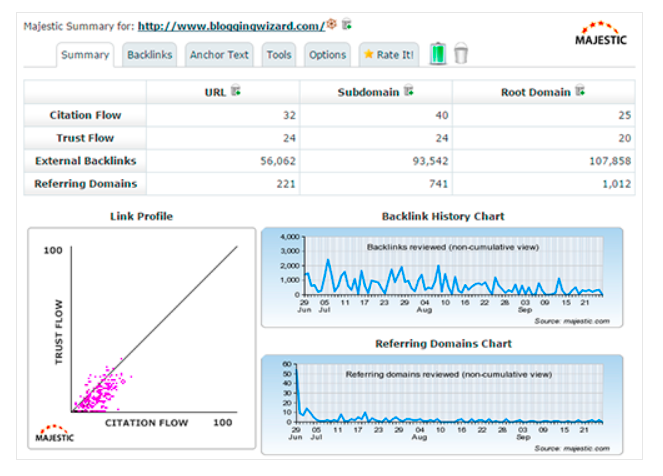Open the Options tab
Screen dimensions: 663x476
coord(327,55)
